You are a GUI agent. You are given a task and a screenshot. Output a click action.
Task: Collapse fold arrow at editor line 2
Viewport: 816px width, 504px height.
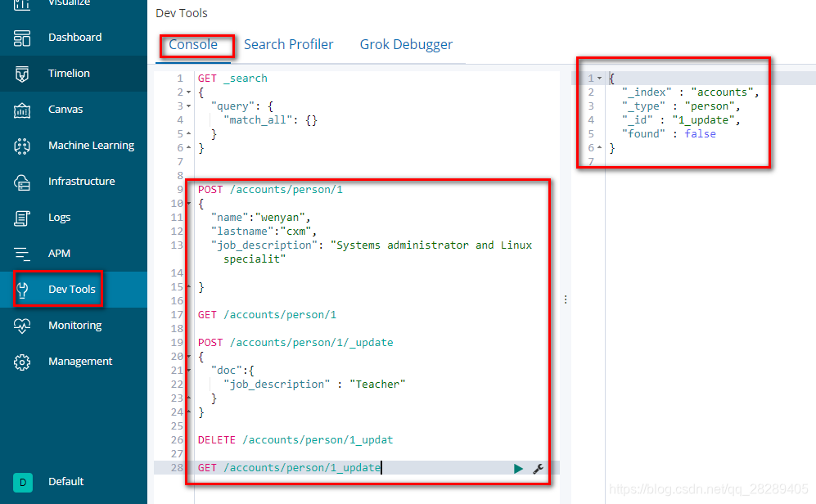coord(189,92)
